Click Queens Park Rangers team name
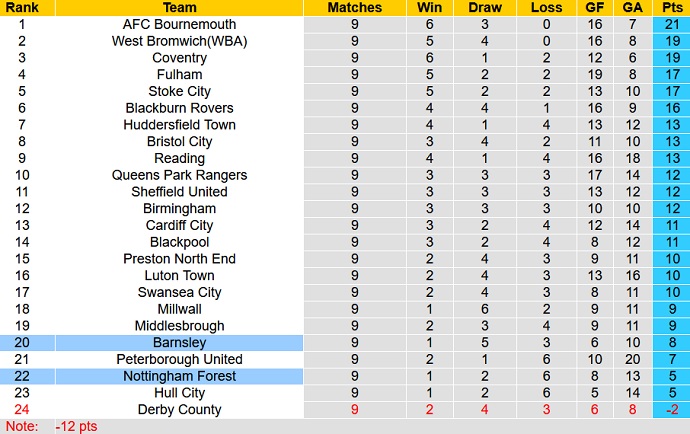The height and width of the screenshot is (434, 690). coord(180,175)
